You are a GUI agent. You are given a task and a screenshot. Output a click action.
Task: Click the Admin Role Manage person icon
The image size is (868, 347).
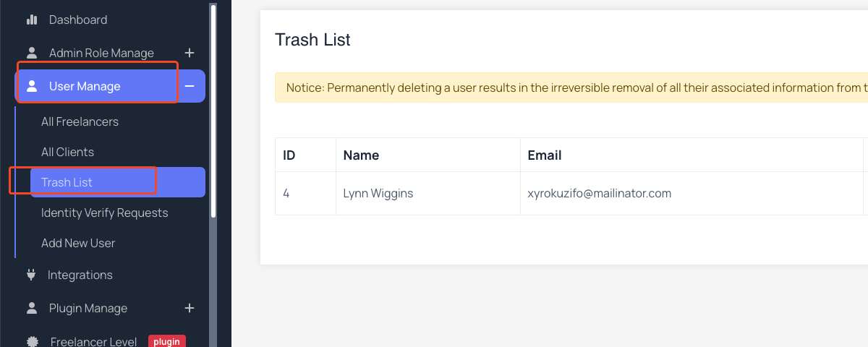pos(32,53)
